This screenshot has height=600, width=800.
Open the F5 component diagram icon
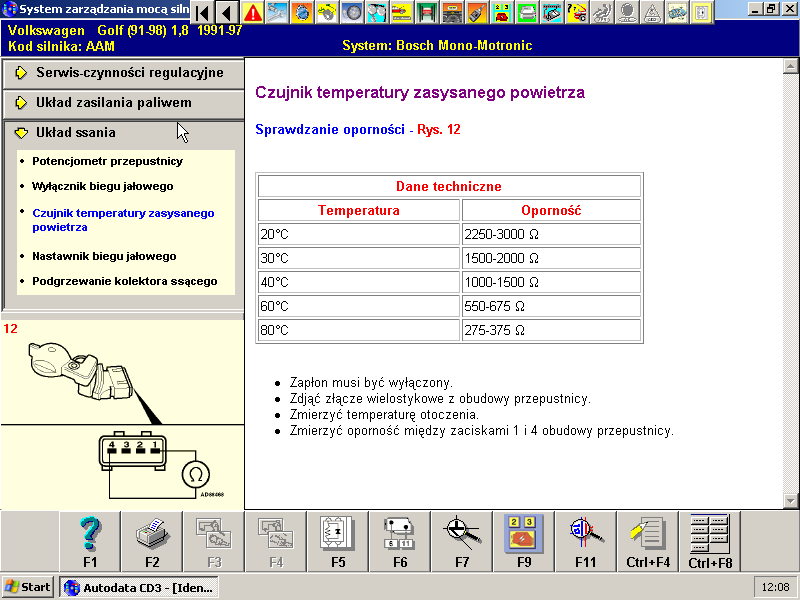click(338, 541)
